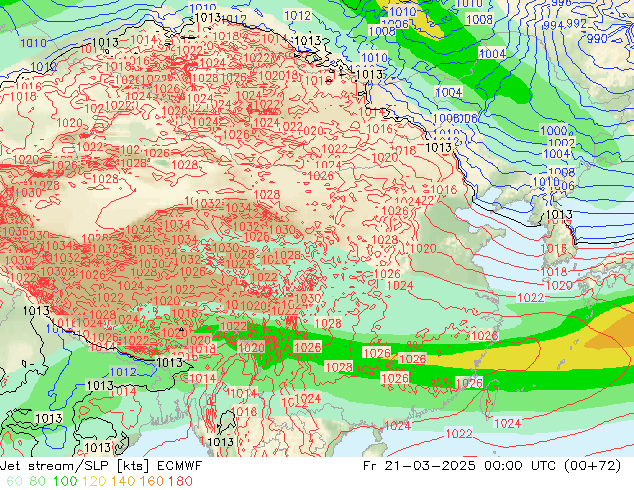The width and height of the screenshot is (634, 490).
Task: Click the blue '990' isobar label
Action: pos(597,38)
